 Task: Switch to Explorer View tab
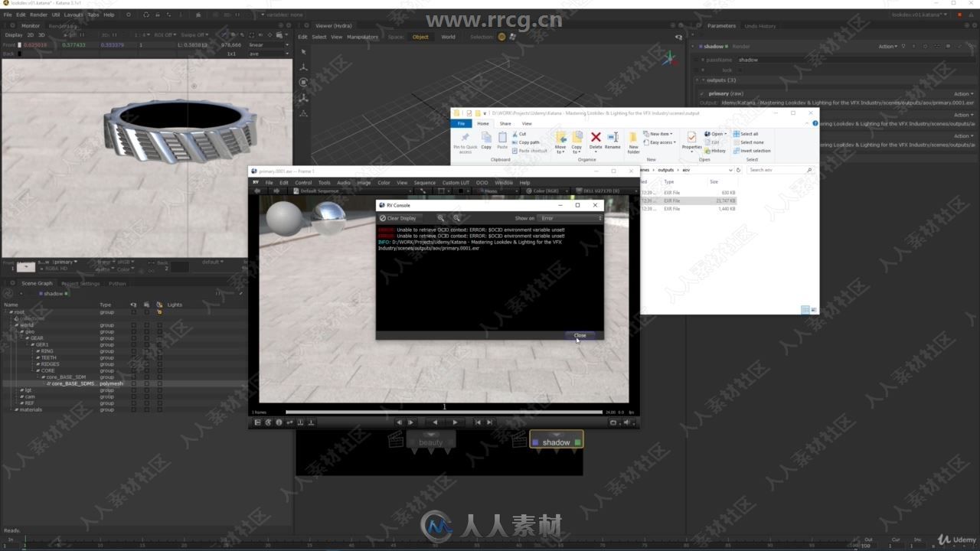pyautogui.click(x=527, y=123)
